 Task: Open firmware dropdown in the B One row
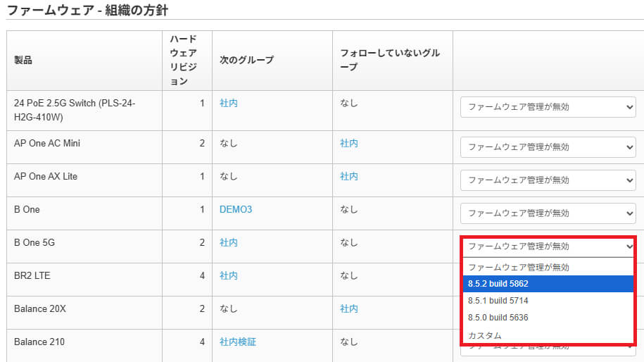click(548, 213)
